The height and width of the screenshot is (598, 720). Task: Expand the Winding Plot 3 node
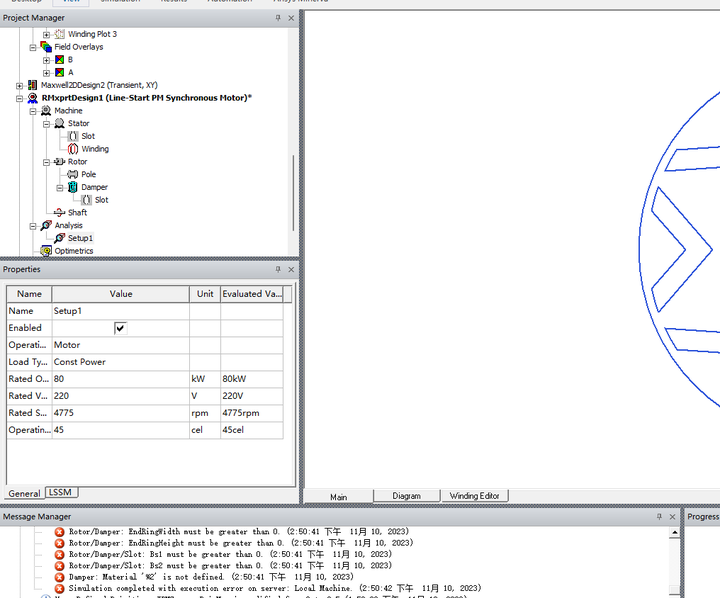click(46, 34)
